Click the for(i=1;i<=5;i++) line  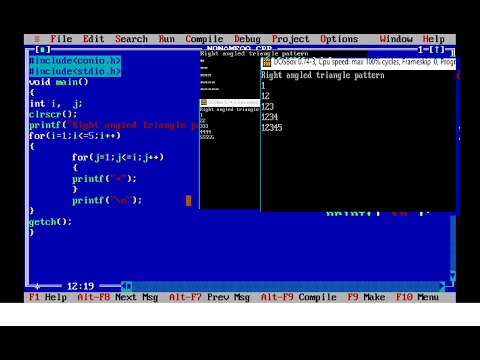point(75,136)
